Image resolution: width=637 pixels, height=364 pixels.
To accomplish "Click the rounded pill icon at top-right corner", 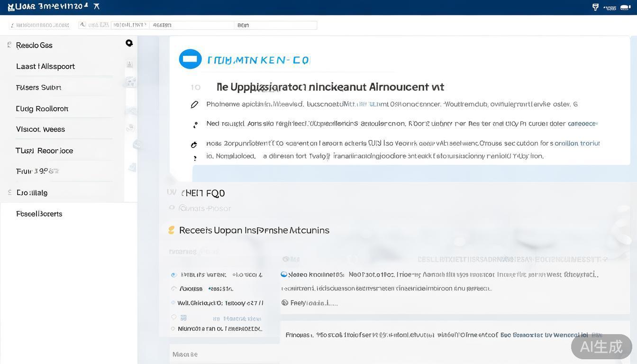I will point(625,7).
